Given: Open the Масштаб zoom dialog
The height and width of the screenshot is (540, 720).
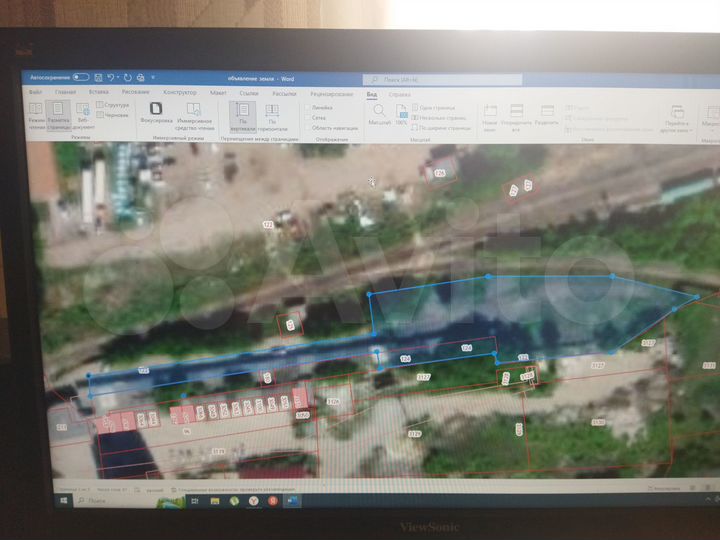Looking at the screenshot, I should [379, 115].
